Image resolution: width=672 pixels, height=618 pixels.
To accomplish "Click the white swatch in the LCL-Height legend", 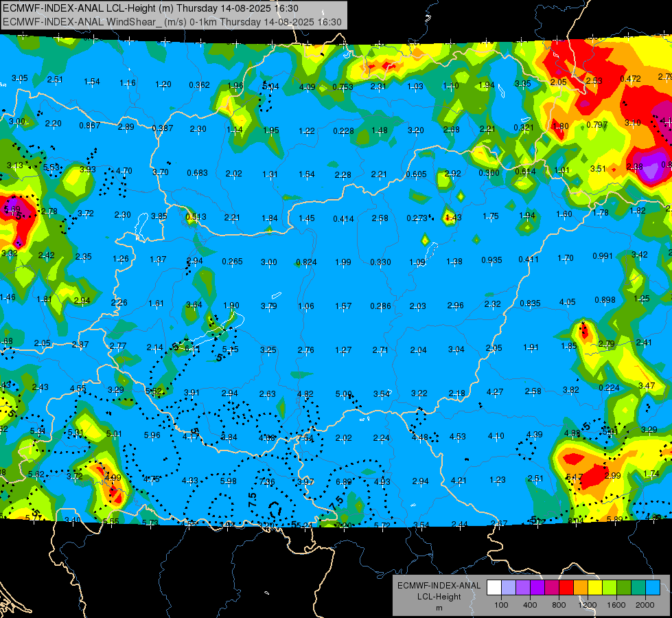I will pos(494,588).
